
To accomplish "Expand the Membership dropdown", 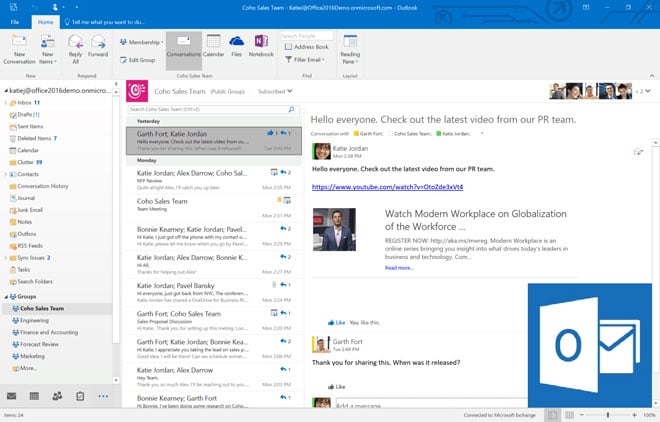I will pos(145,42).
